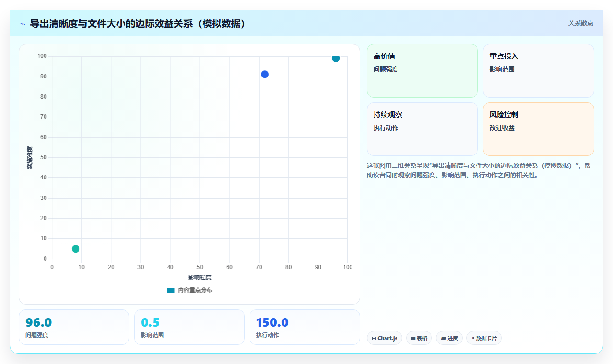Image resolution: width=613 pixels, height=364 pixels.
Task: Select the 进度 tag chip
Action: click(x=449, y=338)
